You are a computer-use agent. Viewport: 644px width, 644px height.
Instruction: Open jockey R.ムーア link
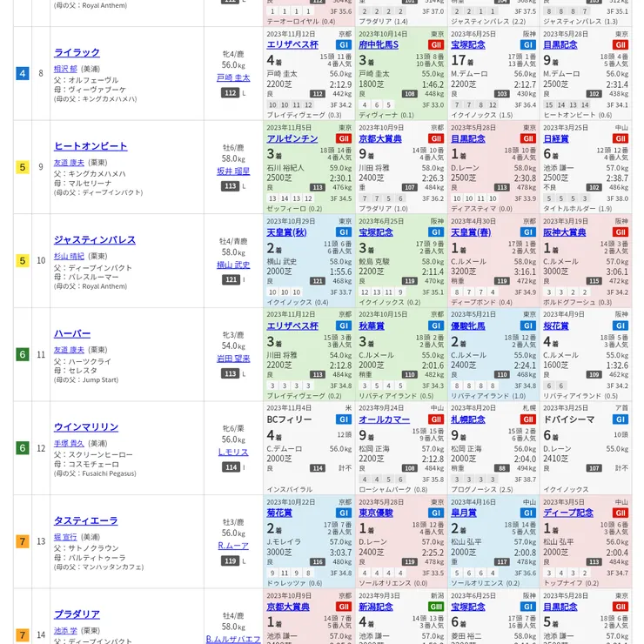[233, 546]
